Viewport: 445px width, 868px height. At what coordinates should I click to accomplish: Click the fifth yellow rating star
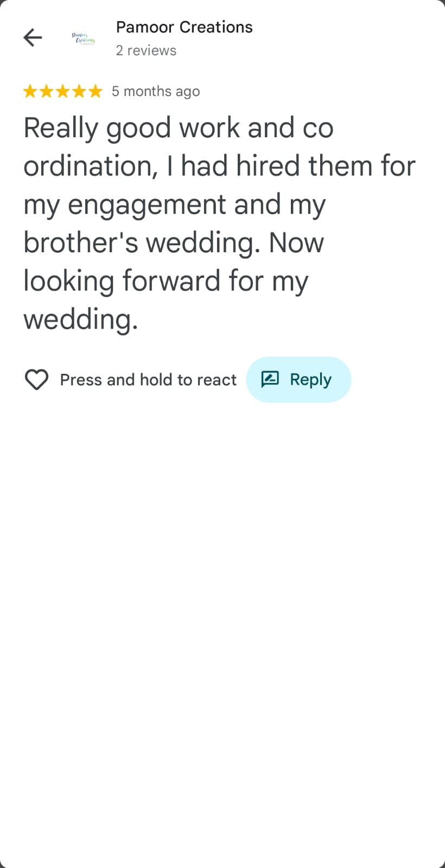(95, 91)
